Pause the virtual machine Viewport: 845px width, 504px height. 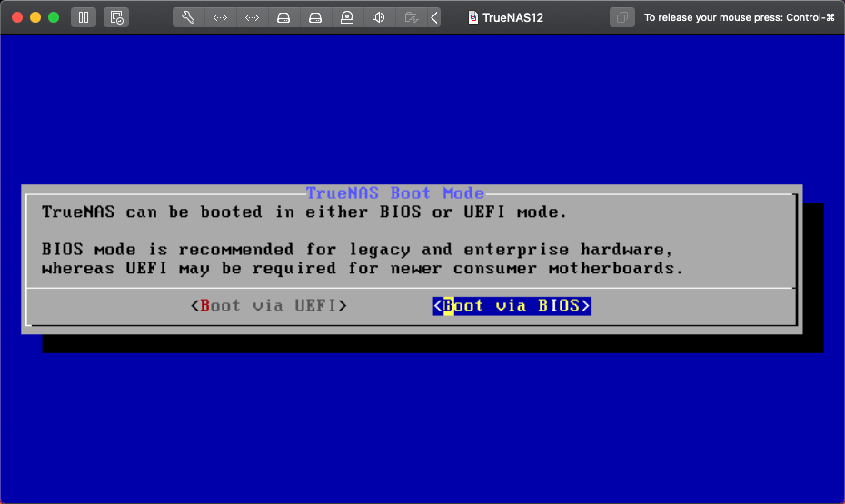(84, 17)
